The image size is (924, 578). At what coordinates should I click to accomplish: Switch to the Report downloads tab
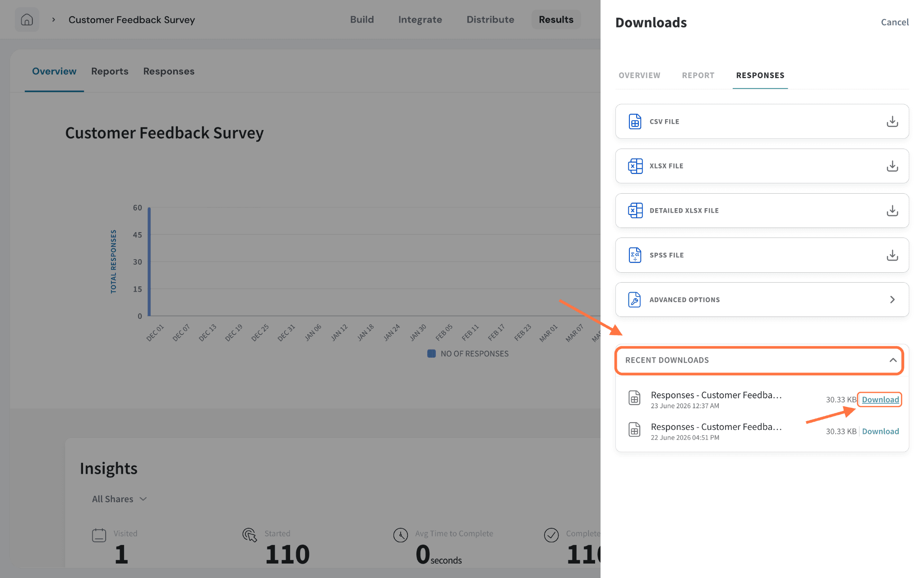(698, 75)
